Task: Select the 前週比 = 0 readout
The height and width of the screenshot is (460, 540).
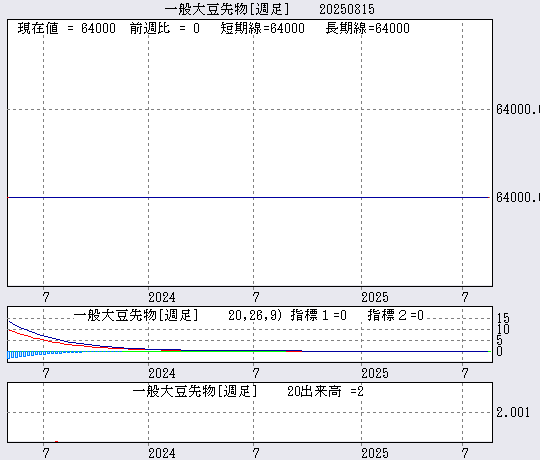Action: 165,28
